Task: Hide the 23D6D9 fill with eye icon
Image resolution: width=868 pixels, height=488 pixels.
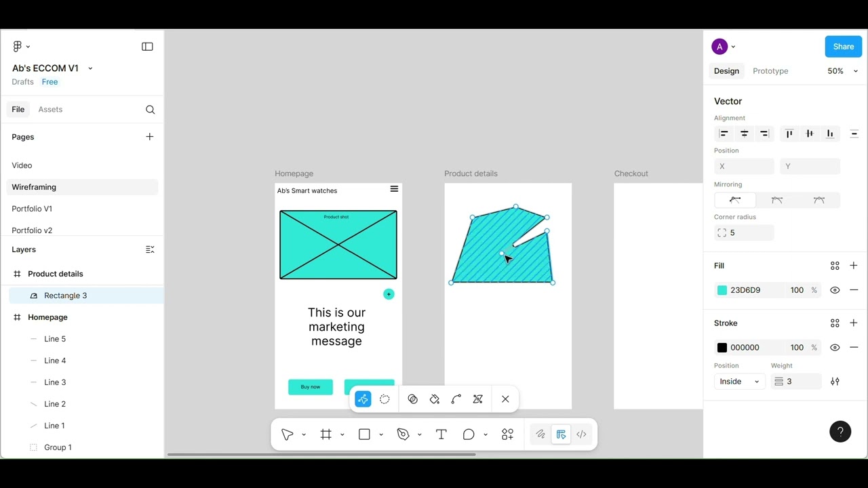Action: pyautogui.click(x=835, y=290)
